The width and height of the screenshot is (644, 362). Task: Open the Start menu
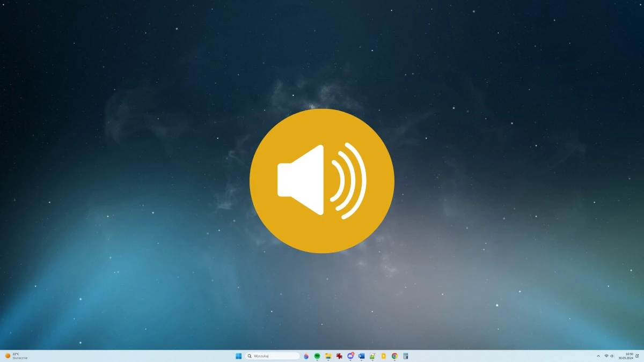(x=238, y=356)
